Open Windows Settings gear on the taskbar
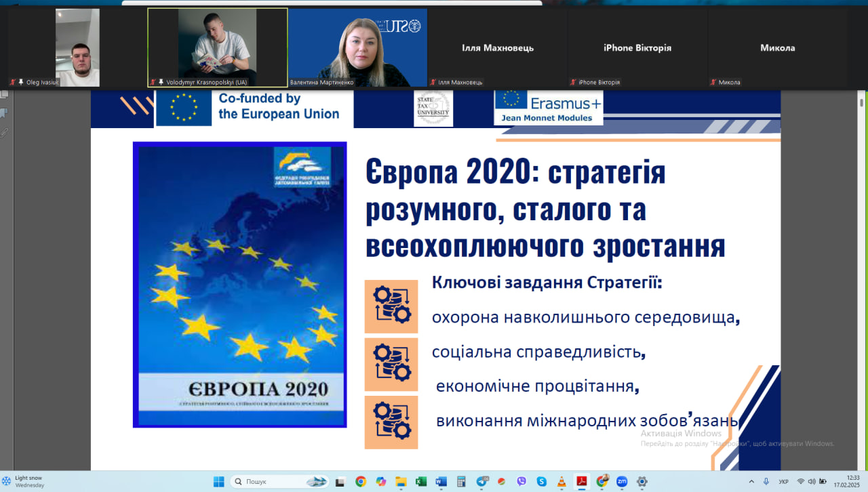Screen dimensions: 868x492 click(642, 482)
